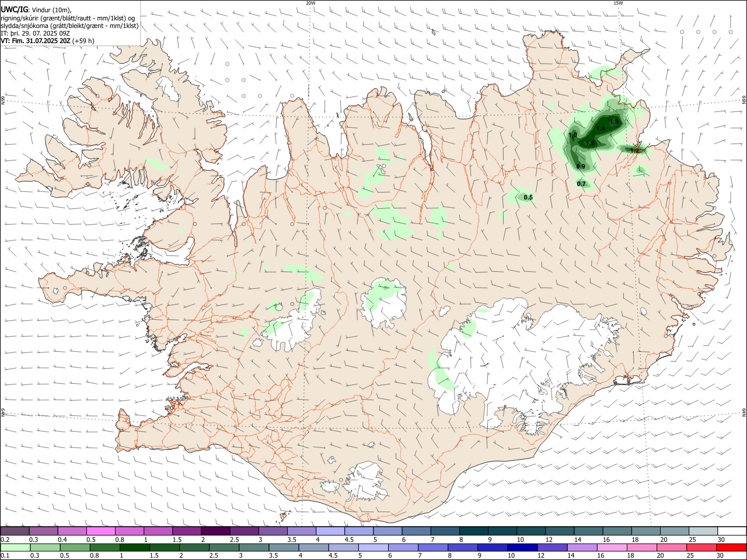
Task: Click the 'rigning/skúrir' legend description line
Action: click(x=68, y=18)
